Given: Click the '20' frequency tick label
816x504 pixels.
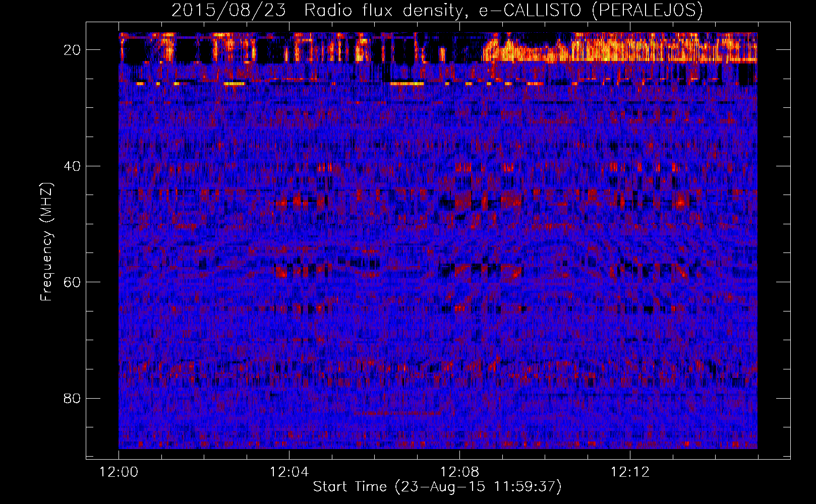Looking at the screenshot, I should pyautogui.click(x=72, y=50).
